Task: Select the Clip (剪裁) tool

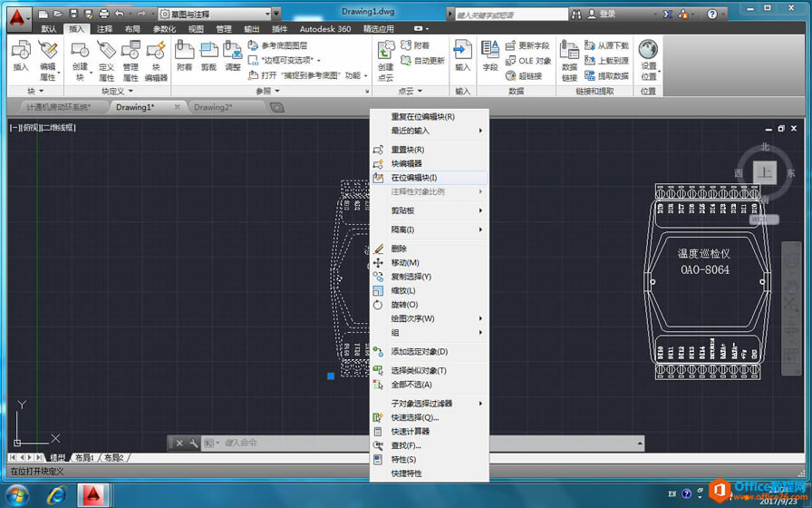Action: pos(208,56)
